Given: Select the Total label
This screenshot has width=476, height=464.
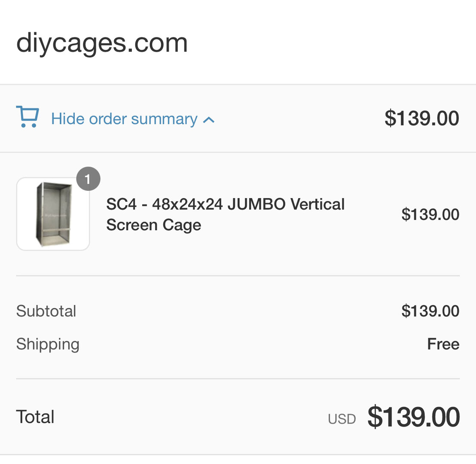Looking at the screenshot, I should (x=35, y=417).
